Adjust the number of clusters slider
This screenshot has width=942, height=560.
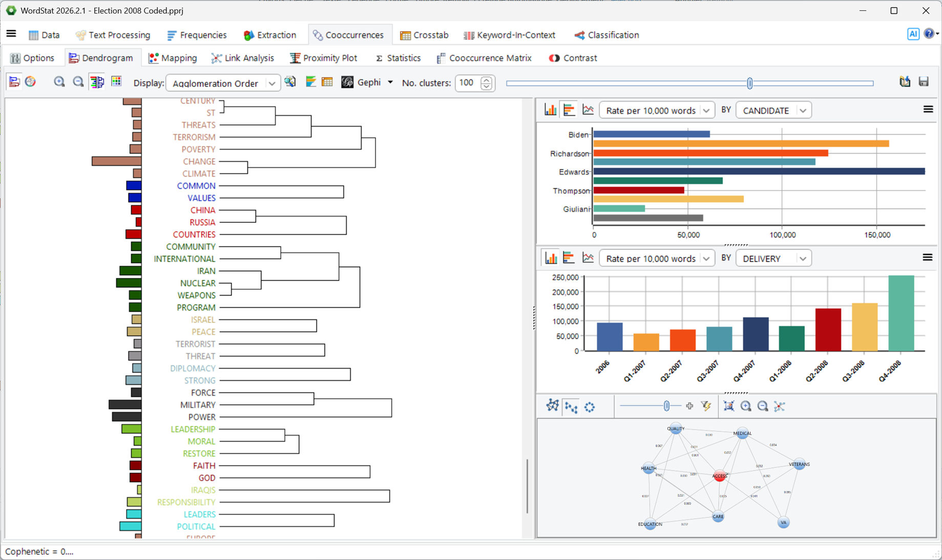pos(750,83)
